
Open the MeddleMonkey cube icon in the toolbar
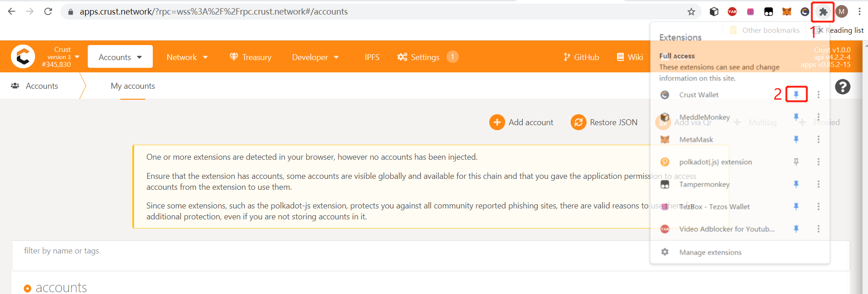coord(714,12)
